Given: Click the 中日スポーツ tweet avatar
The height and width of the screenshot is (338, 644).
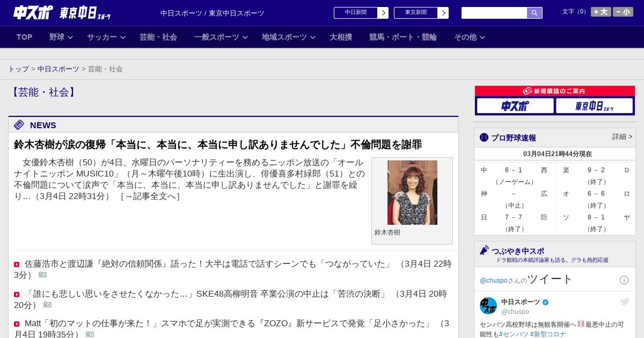Looking at the screenshot, I should tap(488, 306).
